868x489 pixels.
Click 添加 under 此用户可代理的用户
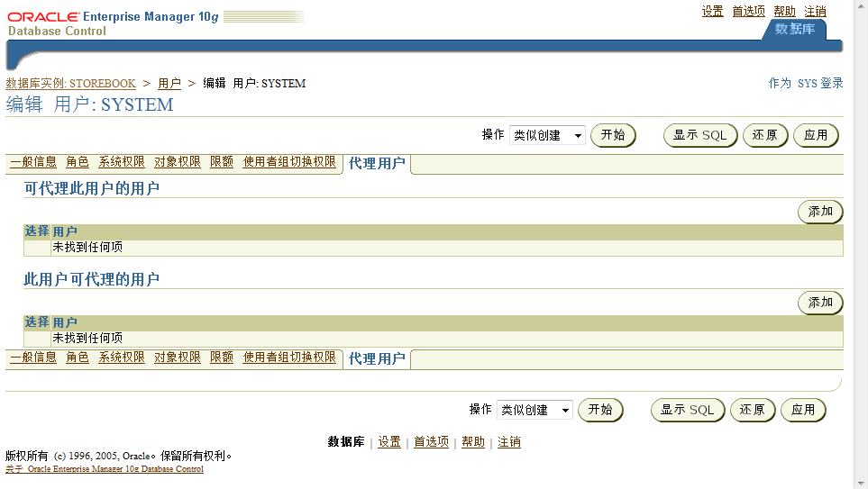(820, 302)
